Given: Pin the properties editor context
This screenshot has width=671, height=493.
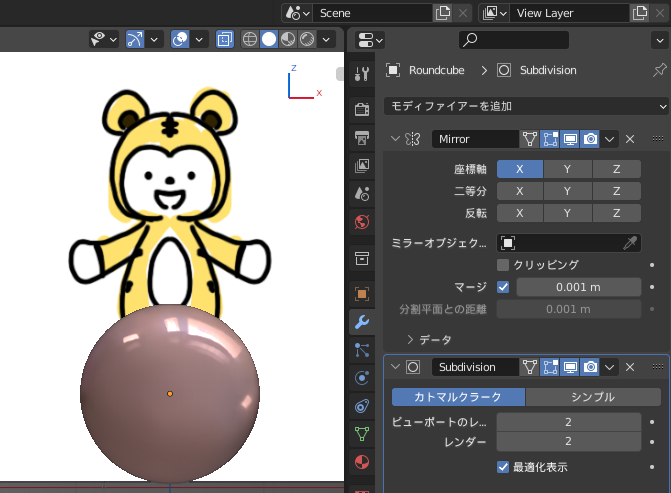Looking at the screenshot, I should point(659,70).
